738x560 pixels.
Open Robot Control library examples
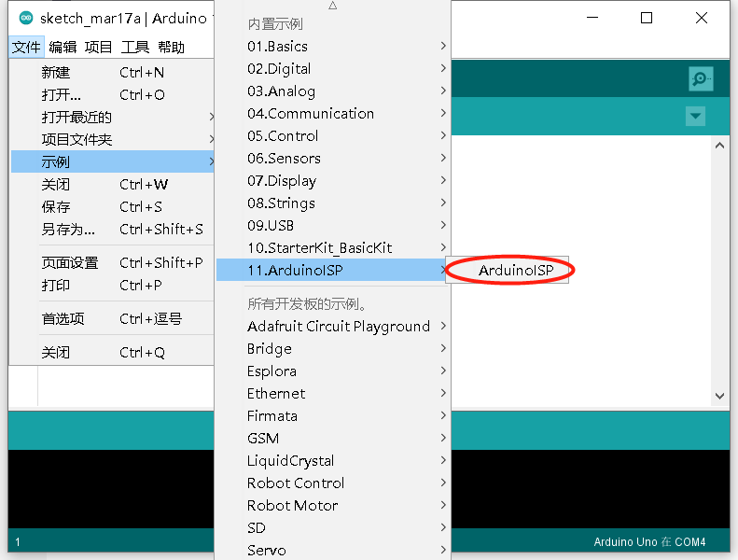pos(333,483)
